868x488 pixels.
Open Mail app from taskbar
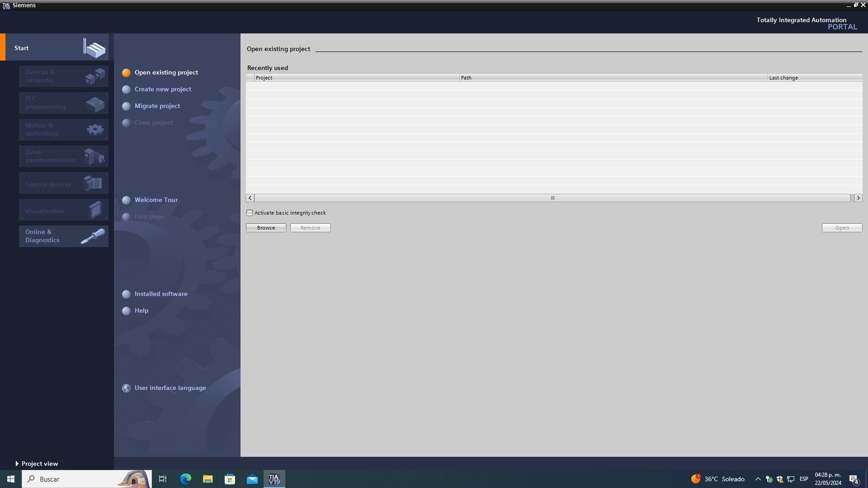point(252,479)
